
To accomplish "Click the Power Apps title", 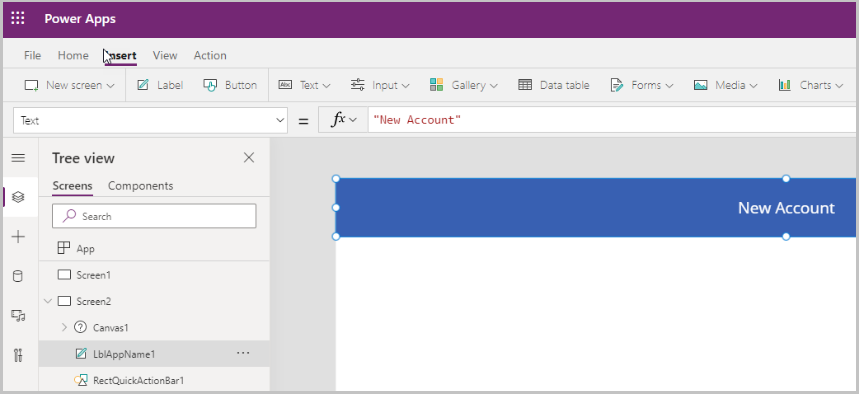I will [80, 19].
